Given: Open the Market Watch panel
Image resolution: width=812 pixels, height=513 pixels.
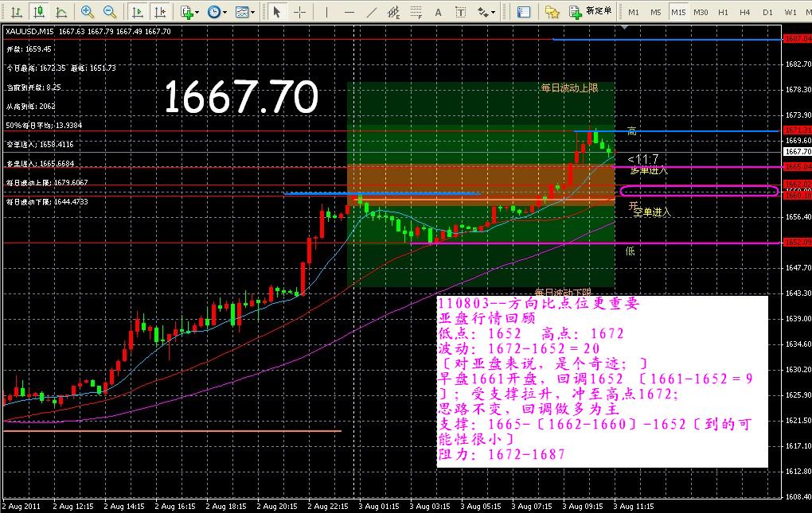Looking at the screenshot, I should [524, 12].
